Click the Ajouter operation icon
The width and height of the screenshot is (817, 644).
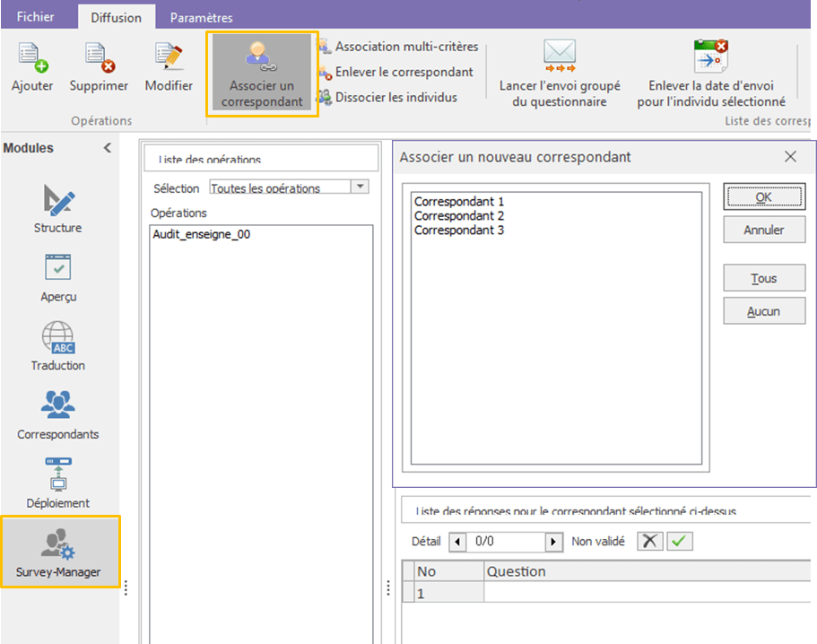tap(32, 57)
